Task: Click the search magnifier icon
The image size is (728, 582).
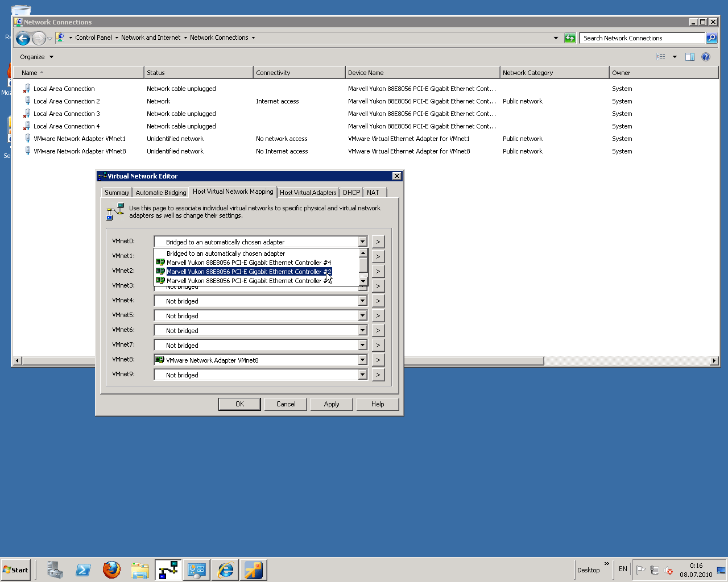Action: 711,38
